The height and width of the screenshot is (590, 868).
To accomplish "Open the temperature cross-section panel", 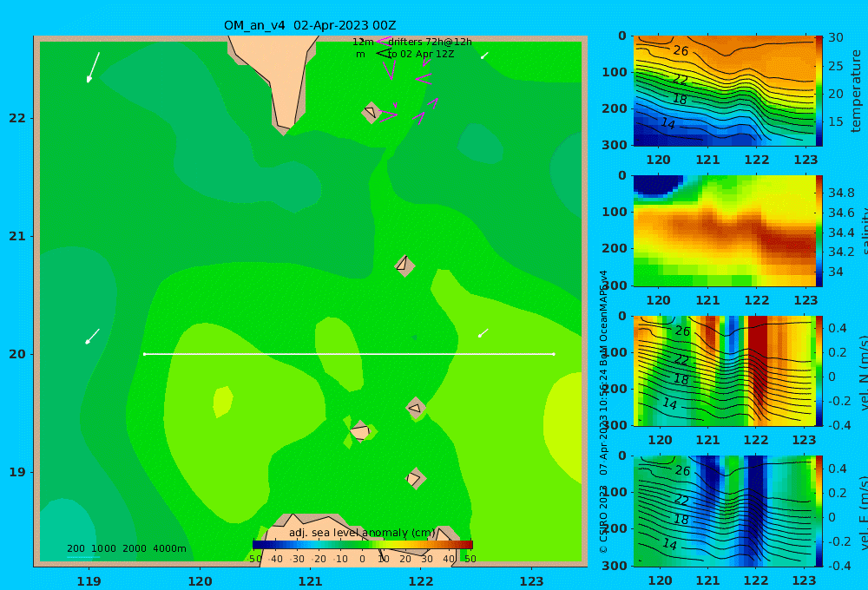I will pos(725,91).
